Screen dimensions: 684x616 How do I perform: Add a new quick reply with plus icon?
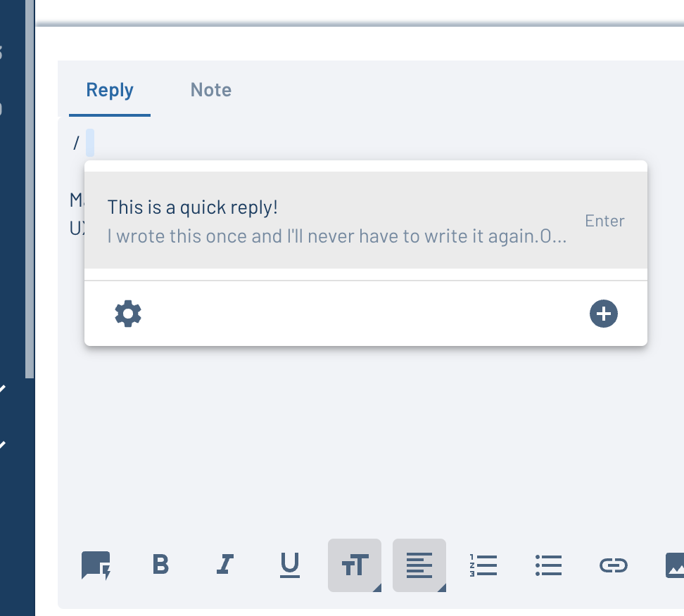603,314
